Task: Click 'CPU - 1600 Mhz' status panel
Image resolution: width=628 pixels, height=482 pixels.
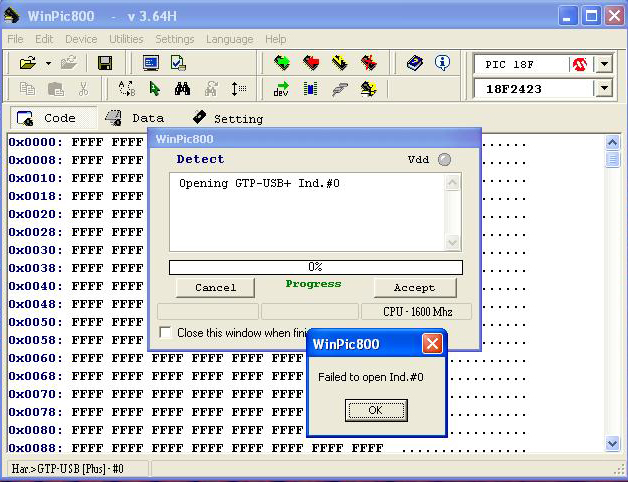Action: (x=417, y=312)
